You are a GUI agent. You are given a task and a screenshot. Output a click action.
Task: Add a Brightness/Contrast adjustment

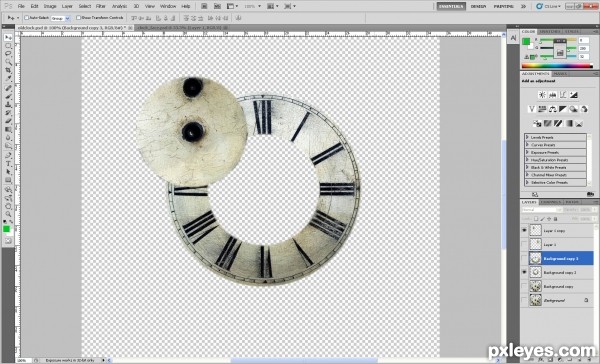(542, 95)
